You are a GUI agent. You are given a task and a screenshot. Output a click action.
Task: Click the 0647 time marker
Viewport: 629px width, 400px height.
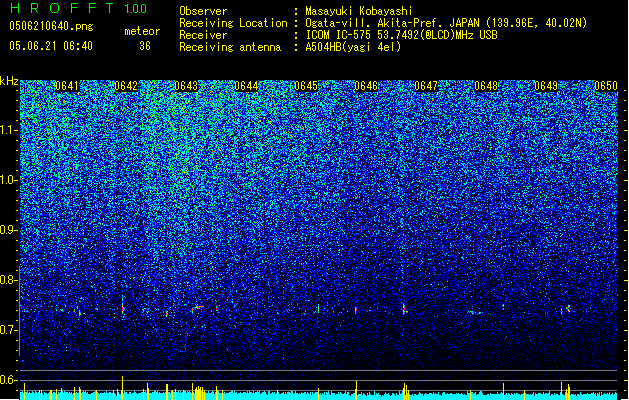(426, 86)
